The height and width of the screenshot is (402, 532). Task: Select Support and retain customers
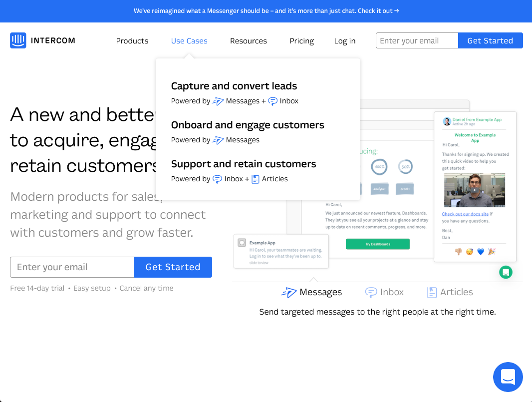(x=243, y=164)
